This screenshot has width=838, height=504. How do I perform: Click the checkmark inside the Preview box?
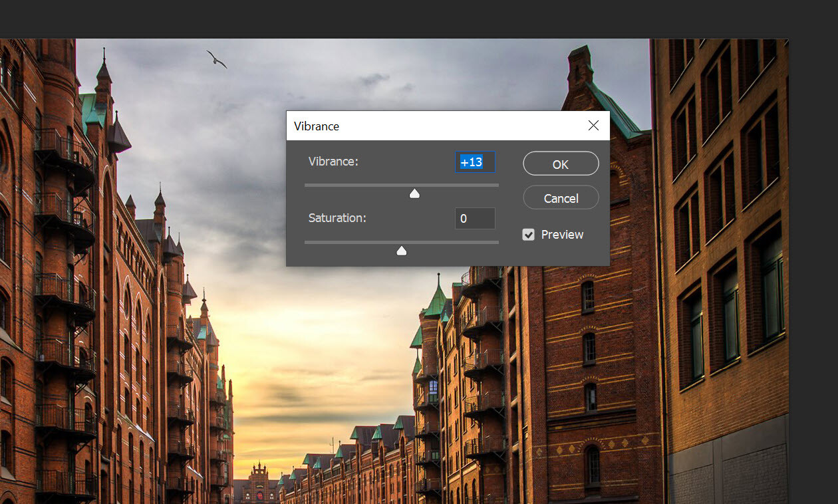(x=528, y=234)
